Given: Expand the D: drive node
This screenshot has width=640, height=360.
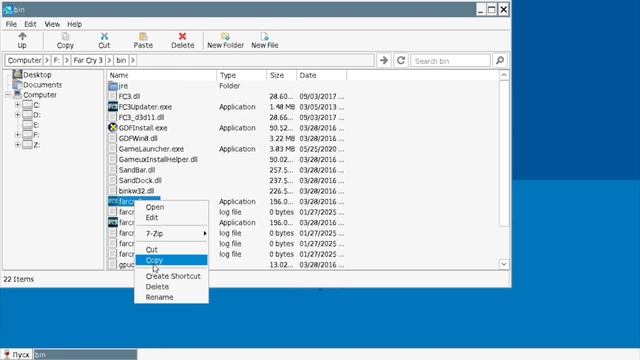Looking at the screenshot, I should click(18, 115).
